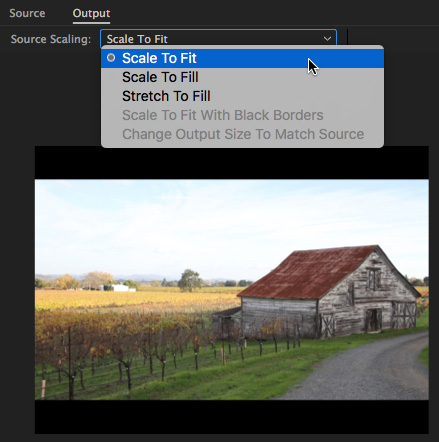The width and height of the screenshot is (439, 442).
Task: Switch to the Source tab
Action: [x=27, y=13]
